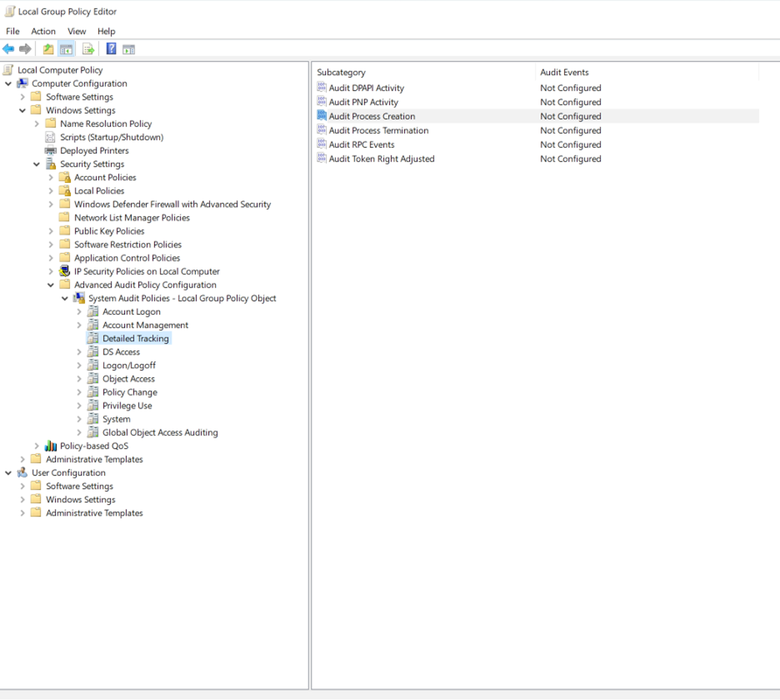Image resolution: width=780 pixels, height=700 pixels.
Task: Select the Logon/Logoff tree item
Action: coord(129,365)
